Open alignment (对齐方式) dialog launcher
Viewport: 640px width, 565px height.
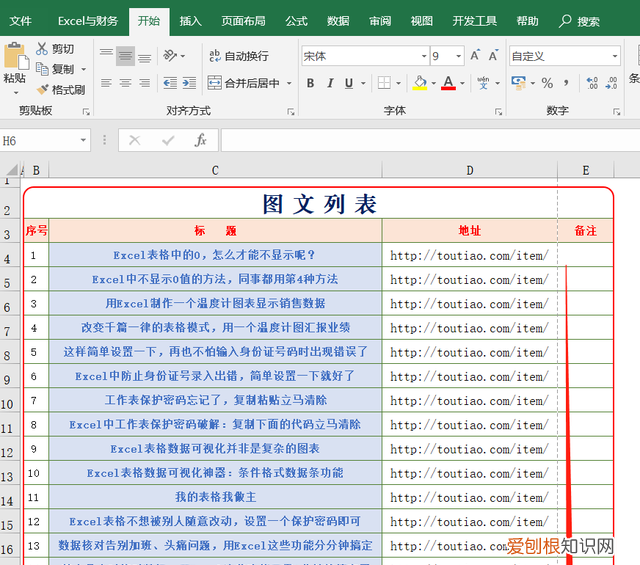[x=291, y=111]
